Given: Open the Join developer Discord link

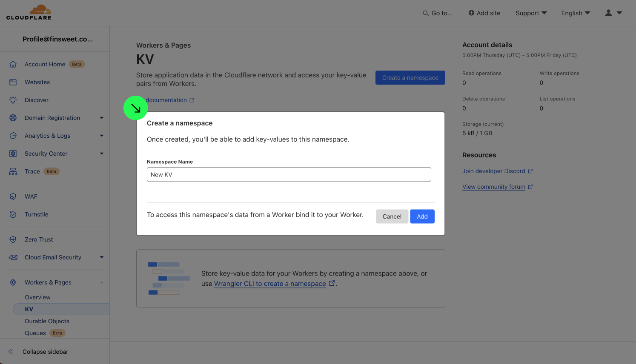Looking at the screenshot, I should click(494, 171).
